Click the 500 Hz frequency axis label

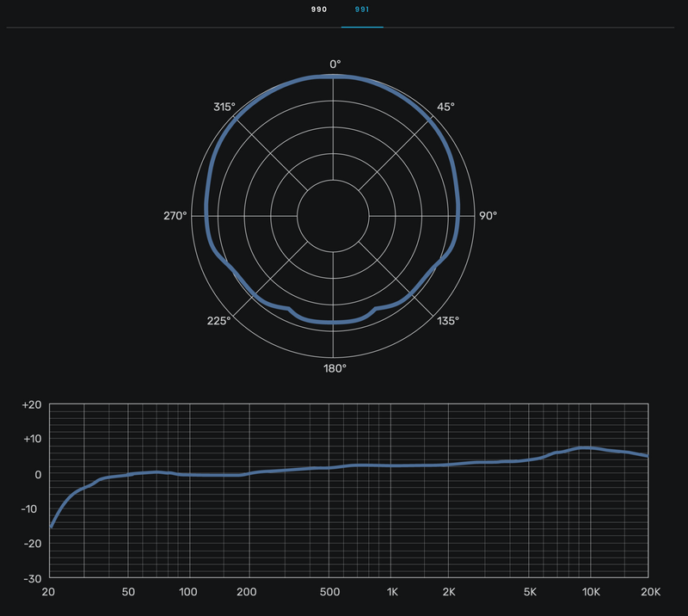tap(330, 592)
